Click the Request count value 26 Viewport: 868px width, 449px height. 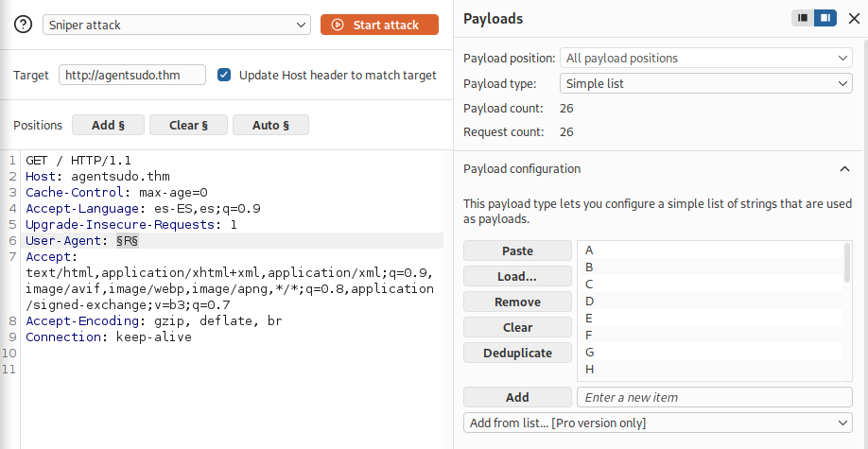[x=566, y=132]
